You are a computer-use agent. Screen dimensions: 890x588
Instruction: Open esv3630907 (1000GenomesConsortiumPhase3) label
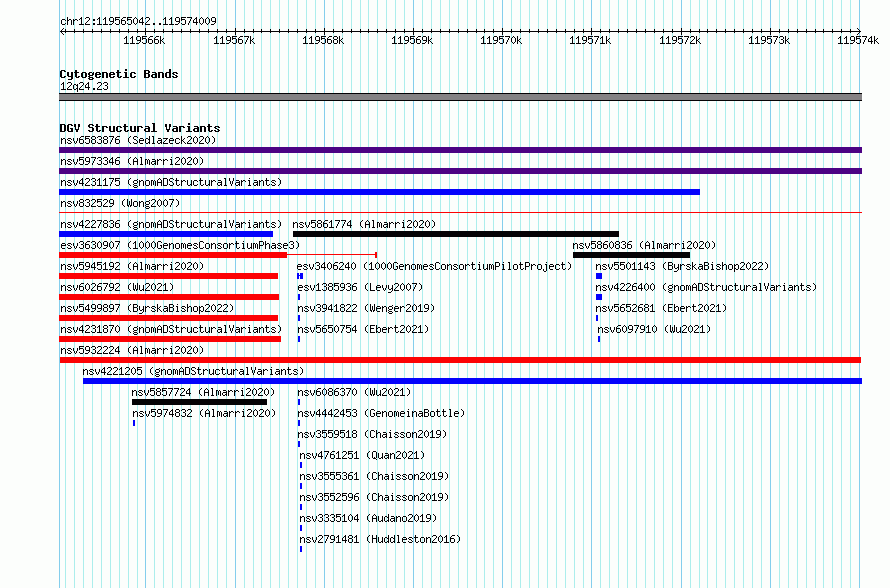tap(180, 245)
